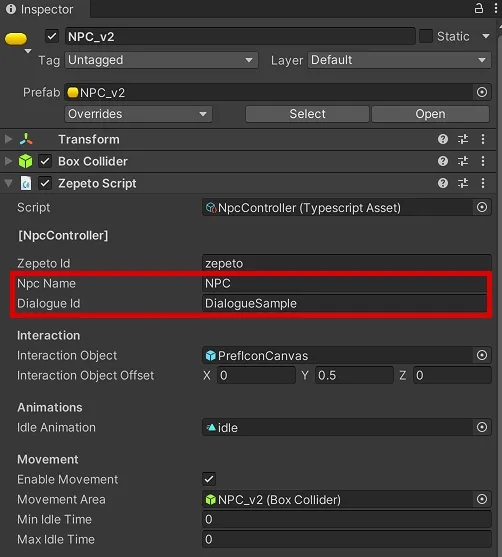Click the Dialogue Id text field
502x557 pixels.
(345, 303)
